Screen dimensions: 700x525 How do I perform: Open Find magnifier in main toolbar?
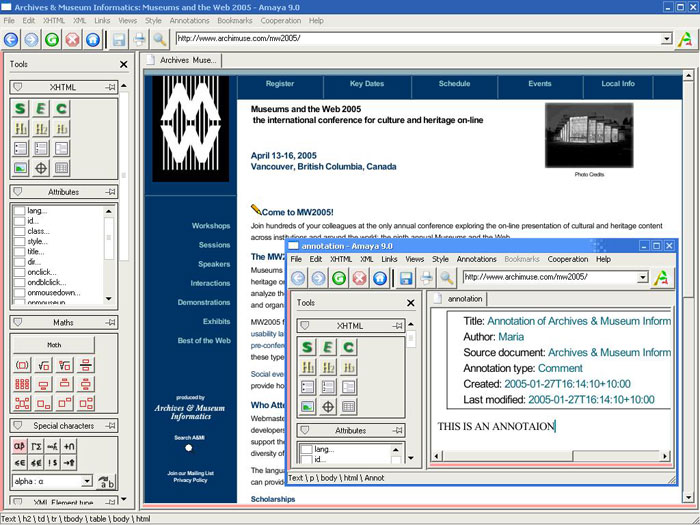[160, 39]
